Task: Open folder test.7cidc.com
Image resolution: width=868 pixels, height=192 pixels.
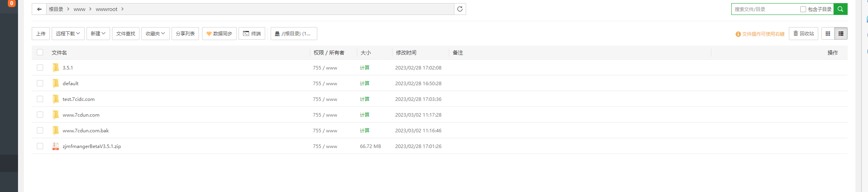Action: click(x=79, y=99)
